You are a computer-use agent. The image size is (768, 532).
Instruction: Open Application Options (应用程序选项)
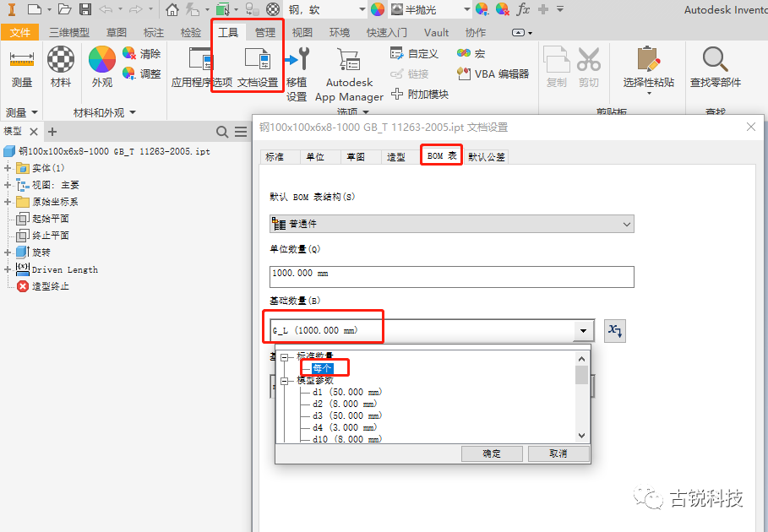[201, 68]
